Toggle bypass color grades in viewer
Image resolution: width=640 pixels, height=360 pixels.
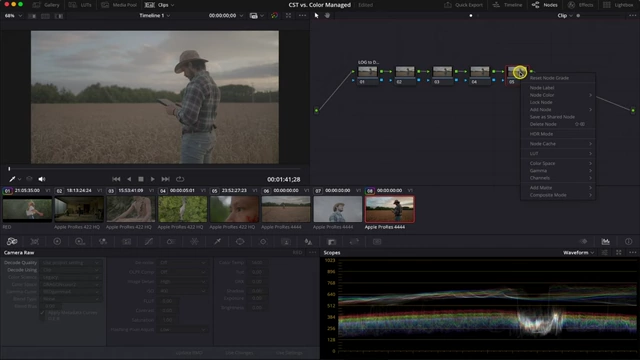tap(274, 16)
